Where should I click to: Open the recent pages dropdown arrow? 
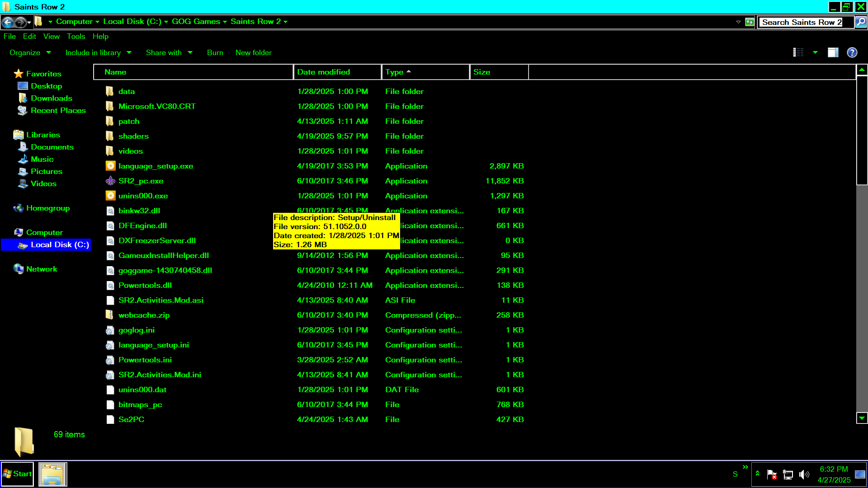pos(29,22)
